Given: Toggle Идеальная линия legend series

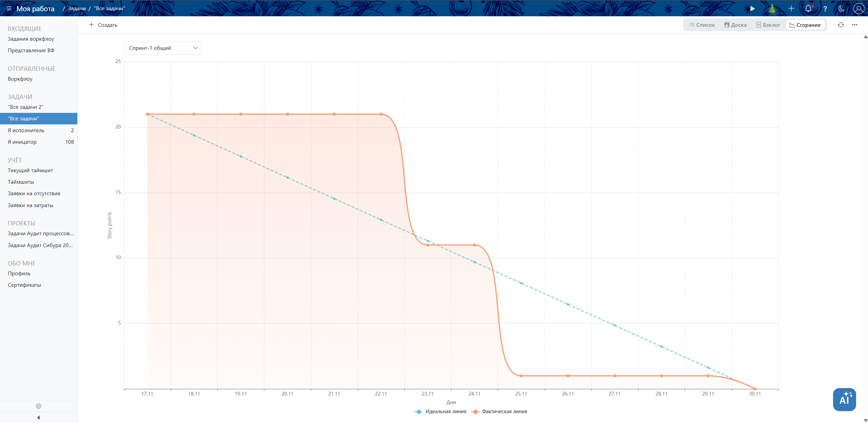Looking at the screenshot, I should (x=440, y=411).
